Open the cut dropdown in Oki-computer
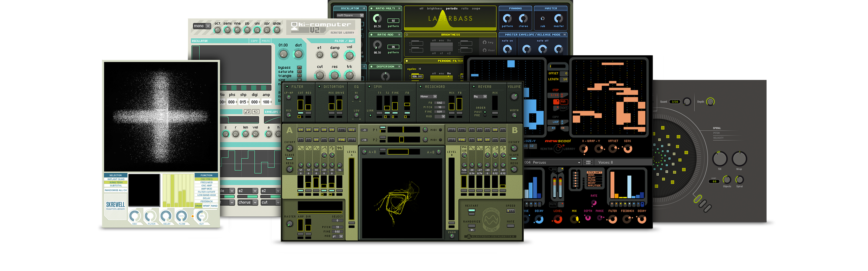The width and height of the screenshot is (868, 271). click(x=271, y=202)
